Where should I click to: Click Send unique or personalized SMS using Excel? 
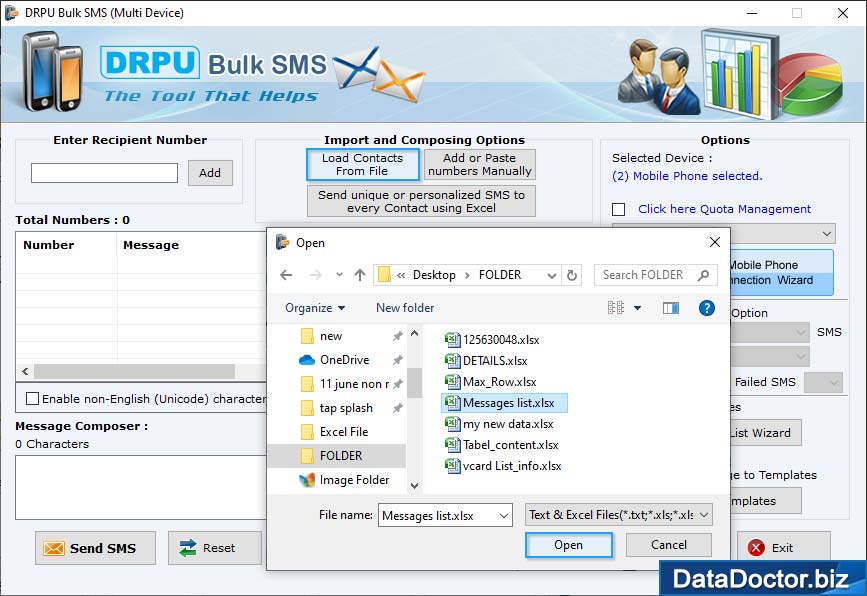point(421,201)
